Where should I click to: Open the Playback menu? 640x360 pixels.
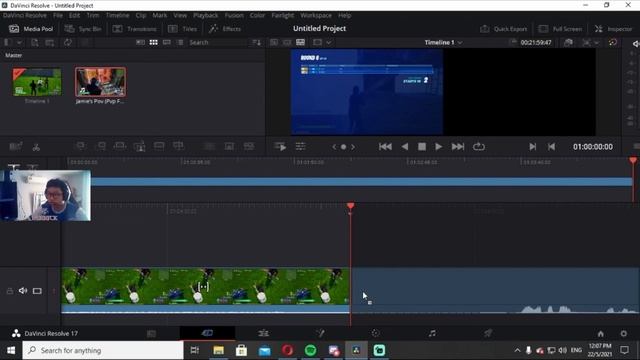[206, 15]
